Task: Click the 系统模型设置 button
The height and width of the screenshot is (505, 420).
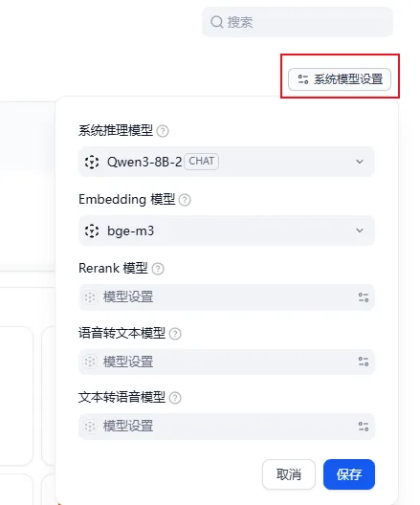Action: 340,79
